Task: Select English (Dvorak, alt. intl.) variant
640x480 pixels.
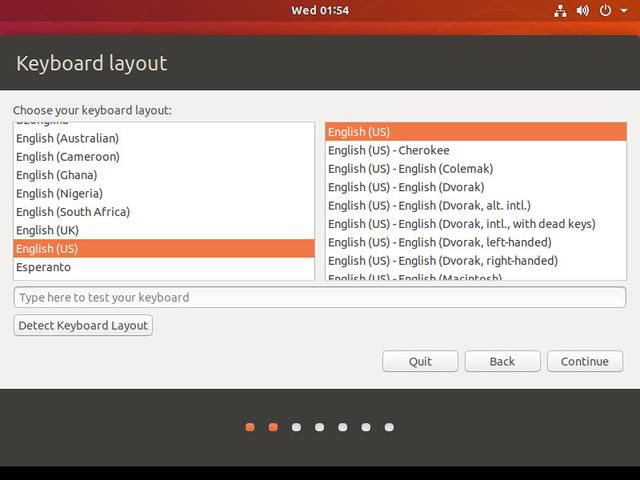Action: tap(476, 205)
